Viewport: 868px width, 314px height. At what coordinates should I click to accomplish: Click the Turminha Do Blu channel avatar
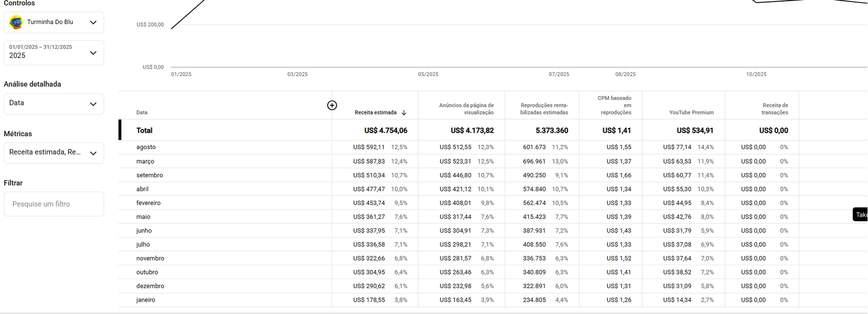16,22
